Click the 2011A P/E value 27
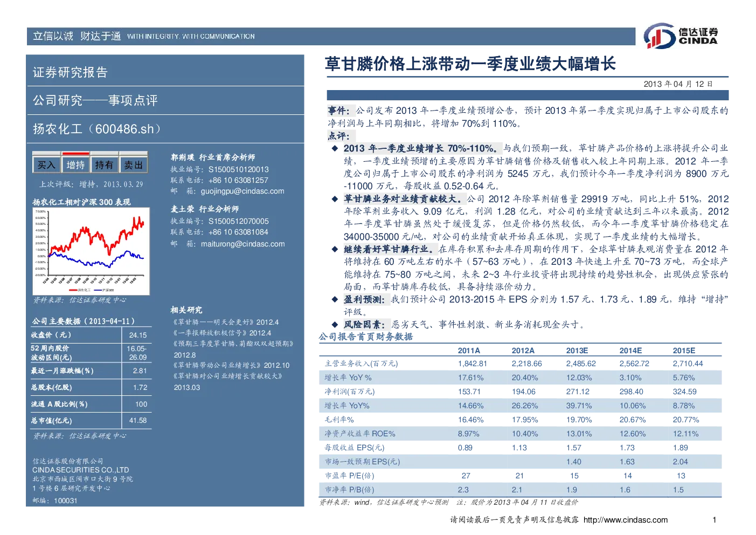The image size is (756, 535). (x=466, y=476)
